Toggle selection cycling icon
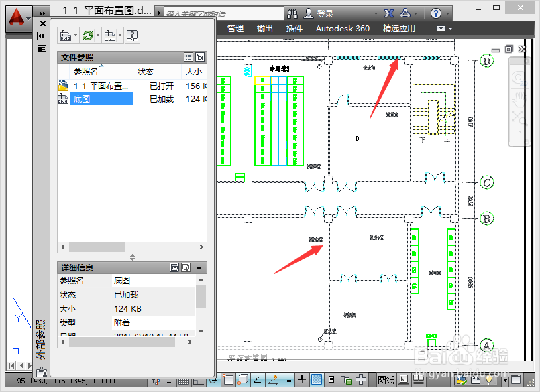 346,379
